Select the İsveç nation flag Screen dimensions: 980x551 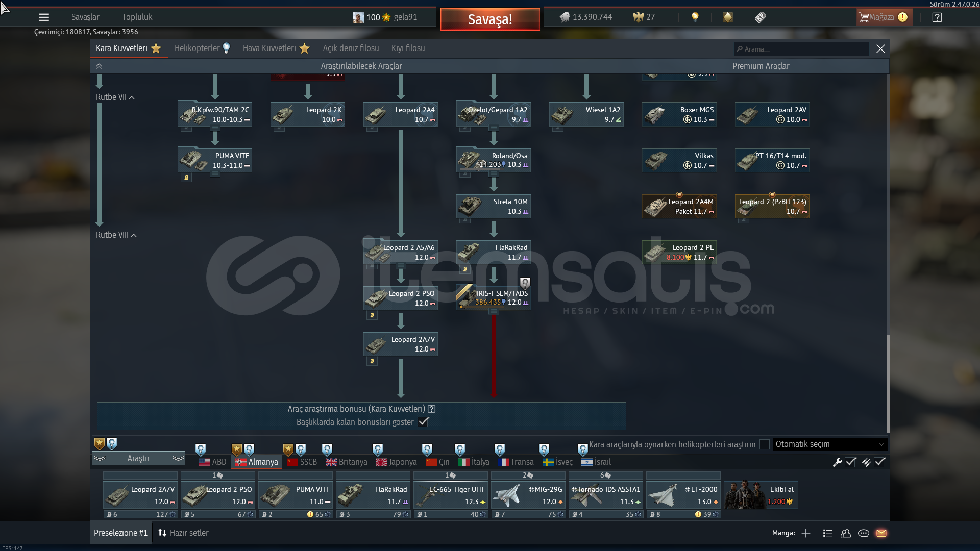tap(557, 462)
